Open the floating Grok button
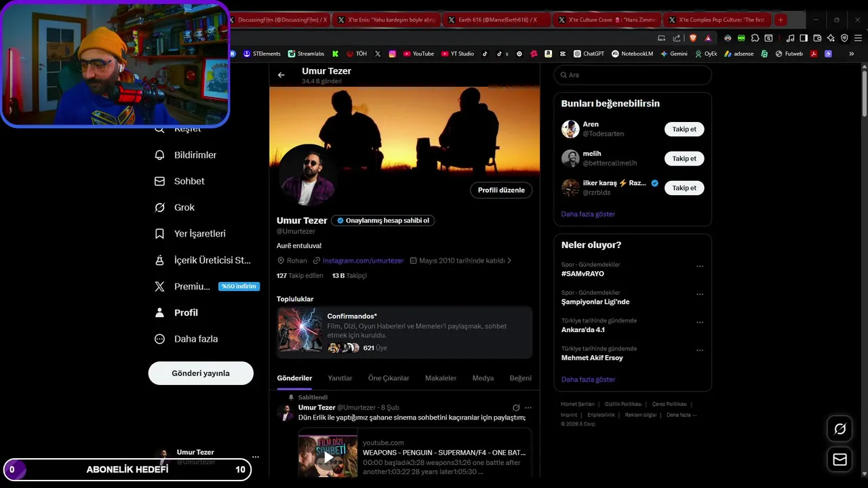This screenshot has width=868, height=488. 840,429
